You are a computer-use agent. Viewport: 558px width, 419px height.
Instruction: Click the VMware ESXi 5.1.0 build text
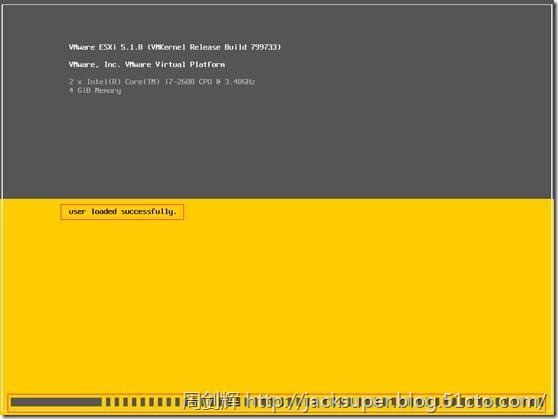point(175,47)
